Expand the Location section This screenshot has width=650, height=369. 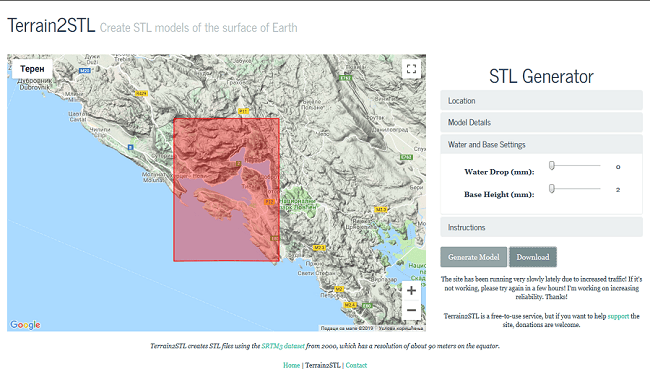541,101
